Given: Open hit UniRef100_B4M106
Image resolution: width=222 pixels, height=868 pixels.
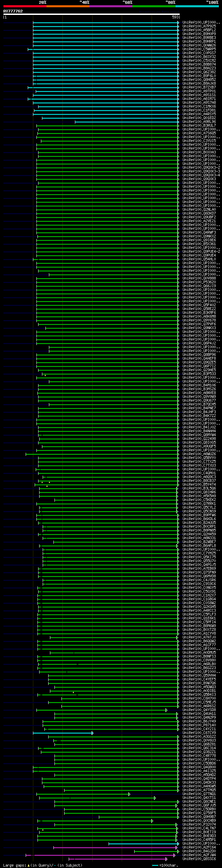Looking at the screenshot, I should click(199, 385).
